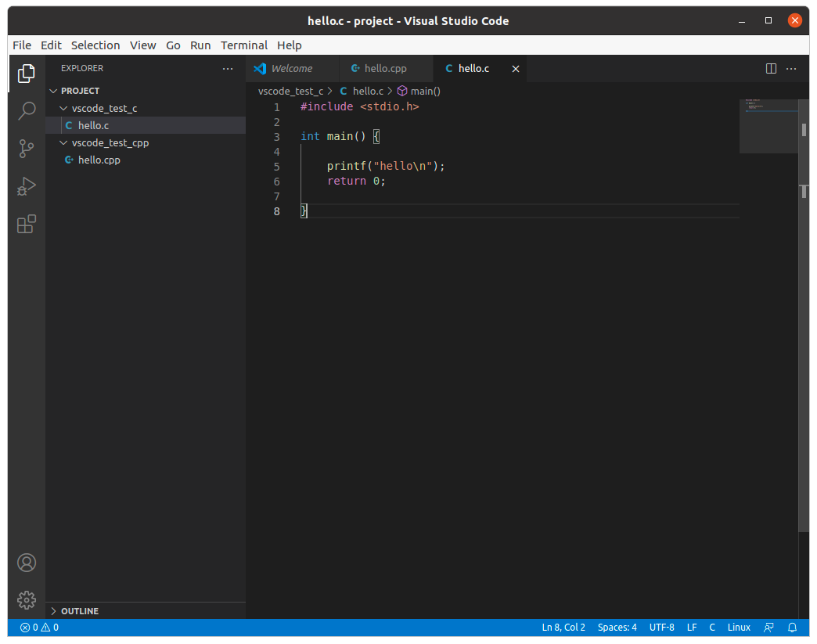Change indentation via Spaces: 4
This screenshot has height=644, width=817.
(617, 628)
